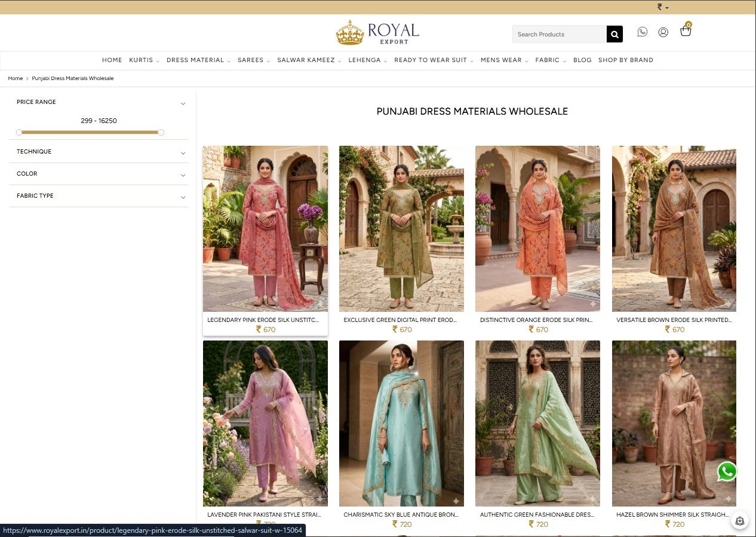
Task: Open the Dress Material menu dropdown
Action: (198, 60)
